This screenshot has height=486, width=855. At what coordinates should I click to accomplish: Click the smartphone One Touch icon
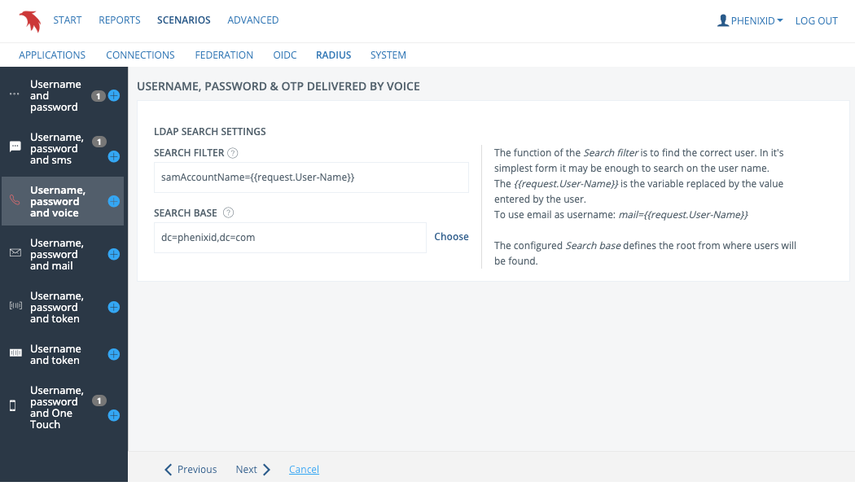tap(13, 406)
